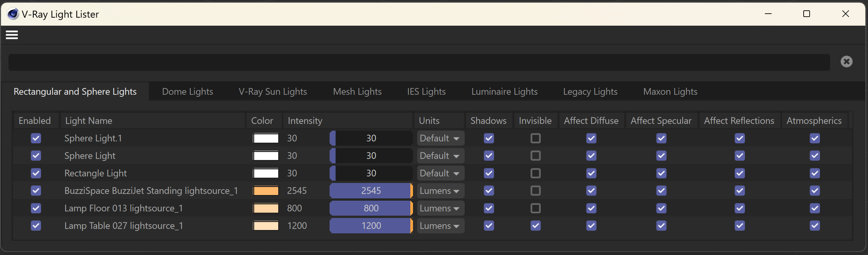Switch to the V-Ray Sun Lights tab
The image size is (868, 255).
click(273, 92)
